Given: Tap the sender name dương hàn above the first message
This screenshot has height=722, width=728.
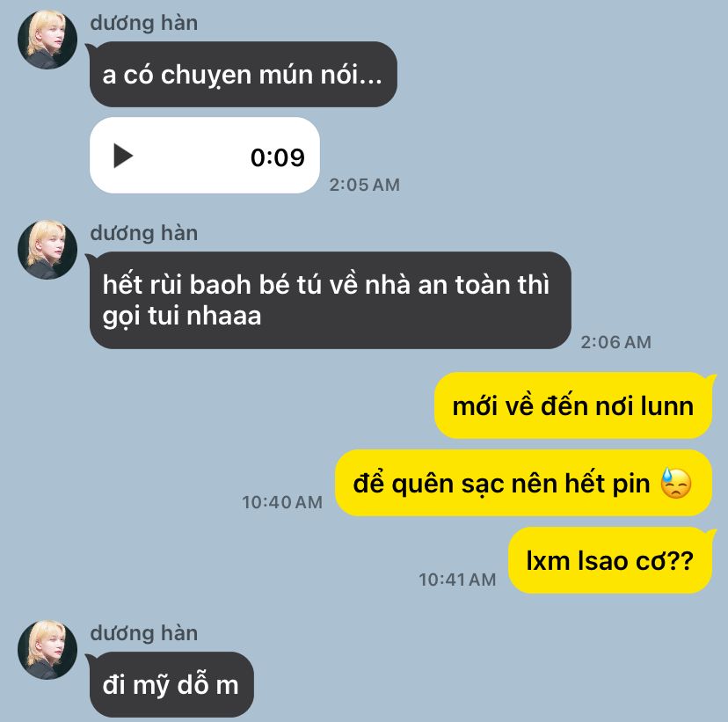Looking at the screenshot, I should (x=144, y=23).
